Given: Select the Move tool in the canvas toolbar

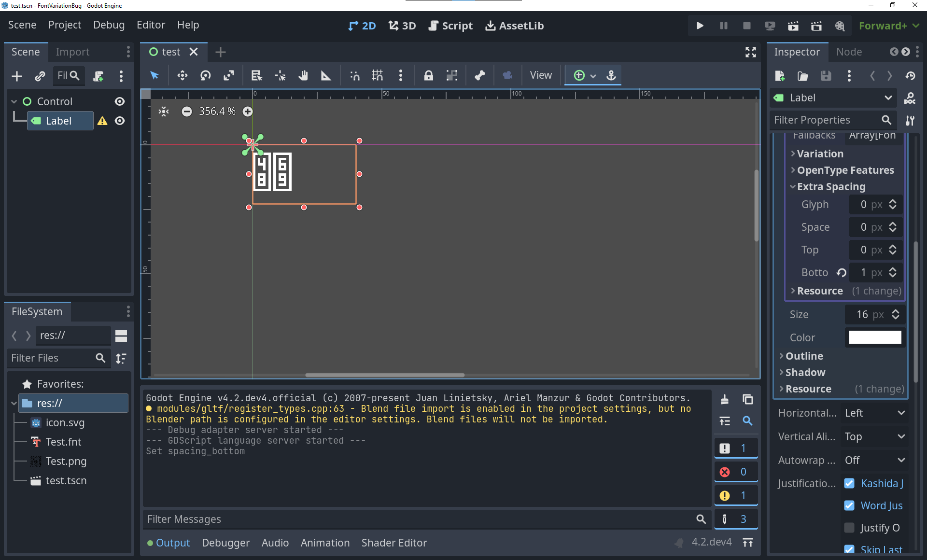Looking at the screenshot, I should point(182,75).
